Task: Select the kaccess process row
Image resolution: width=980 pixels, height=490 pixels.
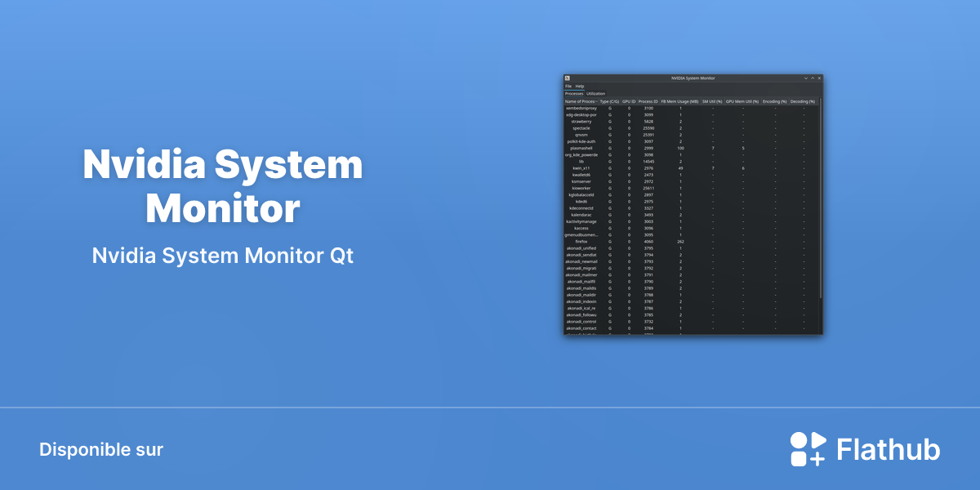Action: pos(691,228)
